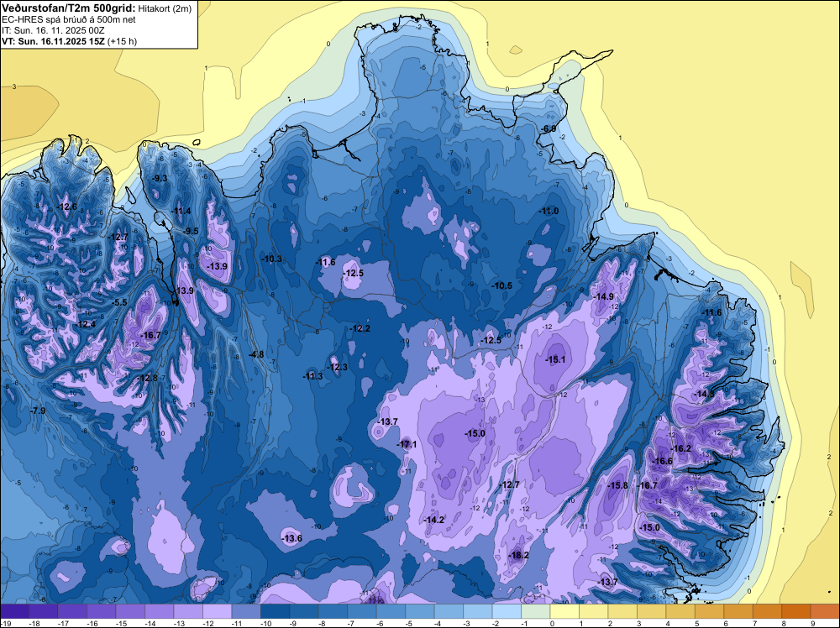Image resolution: width=840 pixels, height=628 pixels.
Task: Click the -12.2 temperature label
Action: [360, 328]
